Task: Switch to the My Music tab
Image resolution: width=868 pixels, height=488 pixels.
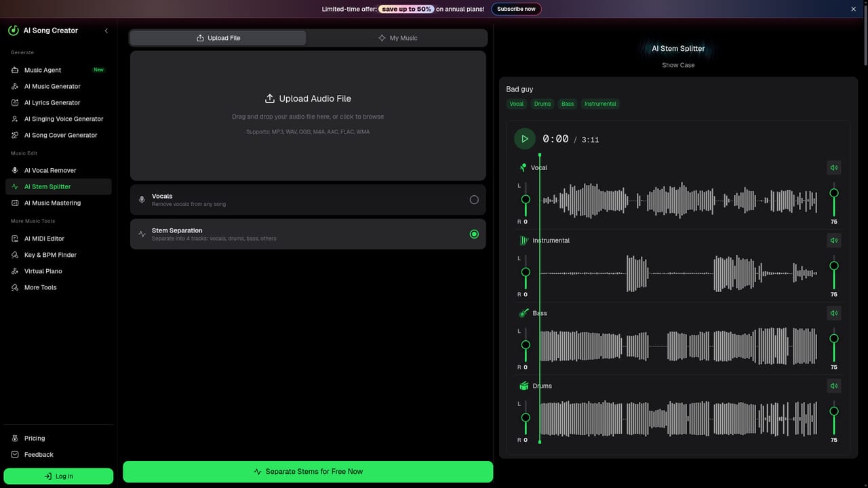Action: pos(397,38)
